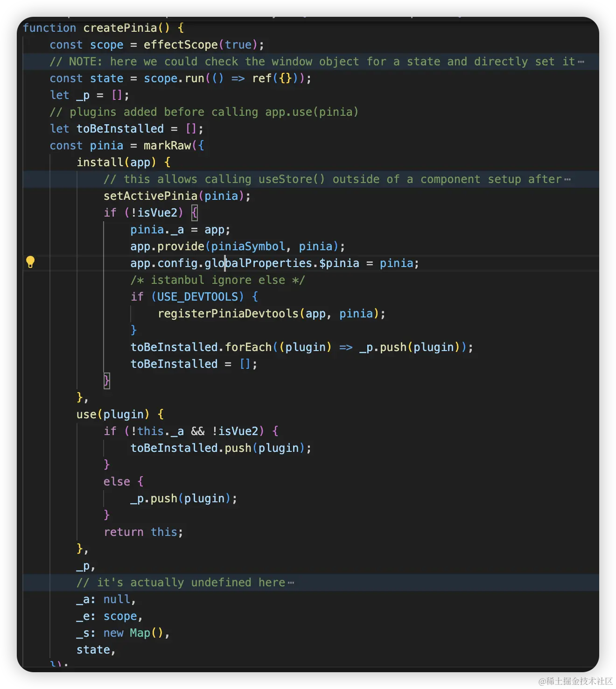Click 'toBeInstalled.forEach' line
Screen dimensions: 616x689
tap(301, 347)
